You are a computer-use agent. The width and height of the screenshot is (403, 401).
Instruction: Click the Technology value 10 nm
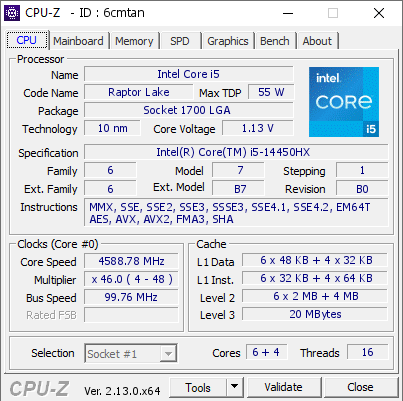click(112, 128)
